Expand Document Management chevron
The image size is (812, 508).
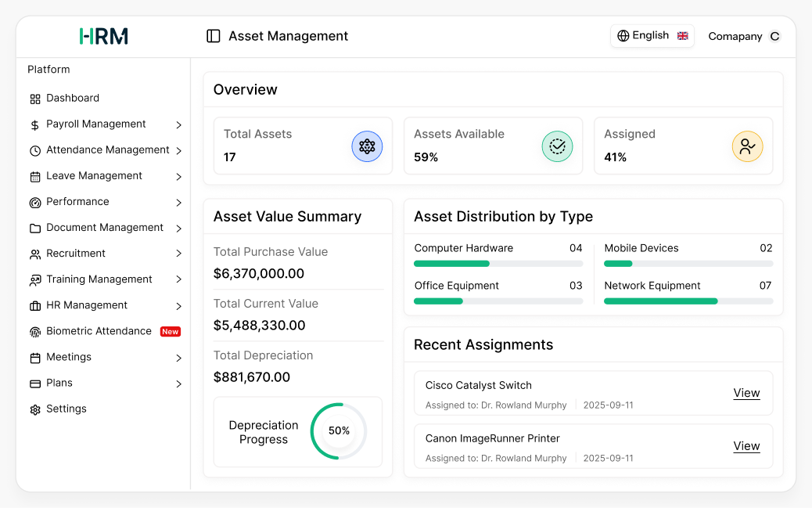click(x=178, y=229)
